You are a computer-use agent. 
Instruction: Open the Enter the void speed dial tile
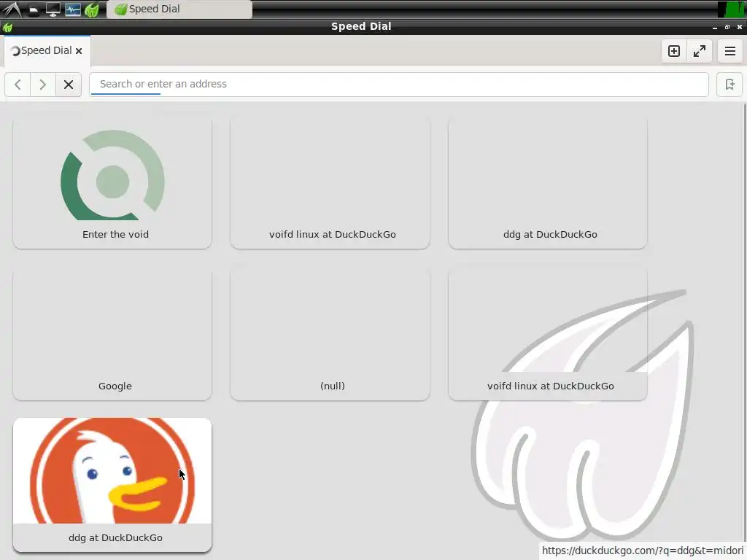pos(112,183)
